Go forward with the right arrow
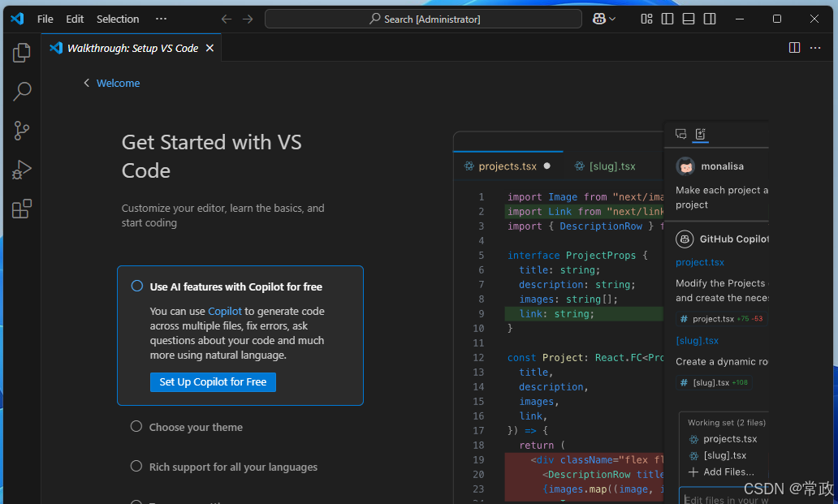 (x=248, y=19)
